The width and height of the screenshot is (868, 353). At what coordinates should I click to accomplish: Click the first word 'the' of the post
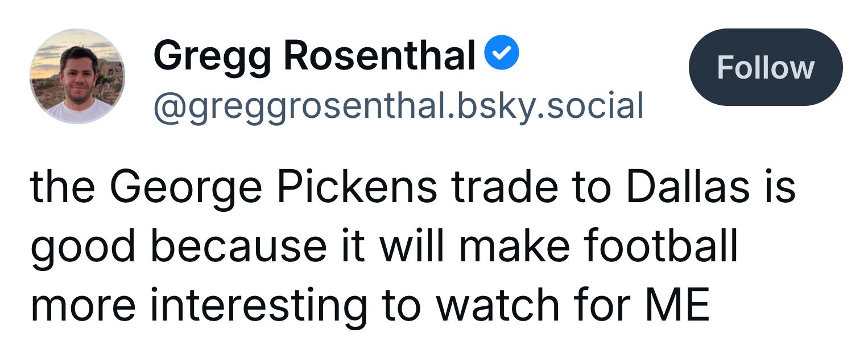[x=63, y=188]
